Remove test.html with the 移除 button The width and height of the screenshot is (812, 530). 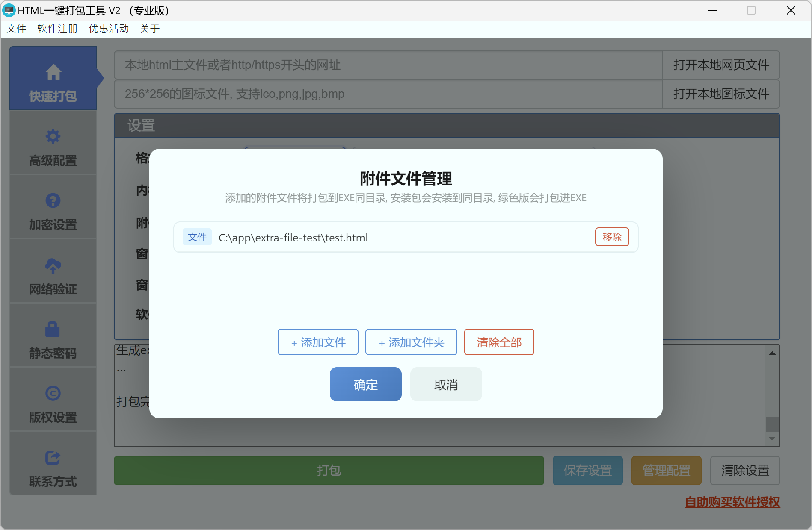coord(612,237)
